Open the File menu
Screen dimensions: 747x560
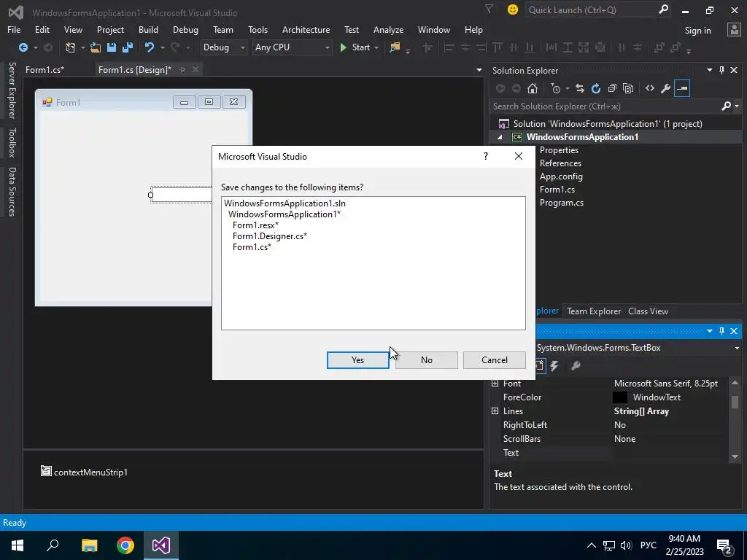click(x=14, y=29)
